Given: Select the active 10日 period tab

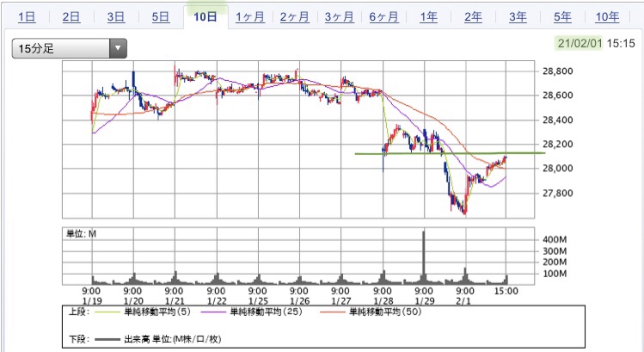Looking at the screenshot, I should tap(205, 17).
